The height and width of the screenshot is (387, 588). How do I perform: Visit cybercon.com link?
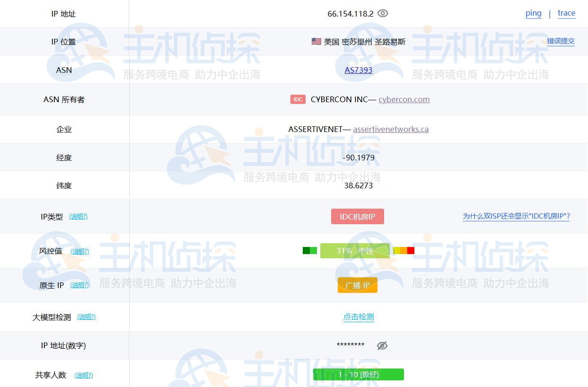coord(404,99)
